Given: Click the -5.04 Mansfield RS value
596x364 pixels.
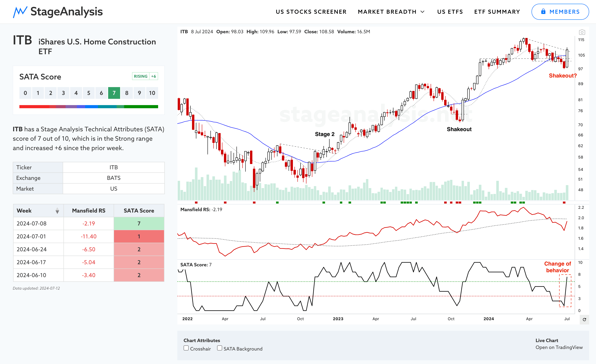Looking at the screenshot, I should pos(89,262).
